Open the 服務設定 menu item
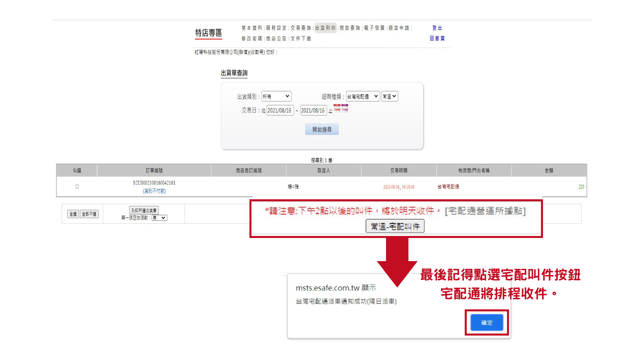644x354 pixels. point(276,28)
